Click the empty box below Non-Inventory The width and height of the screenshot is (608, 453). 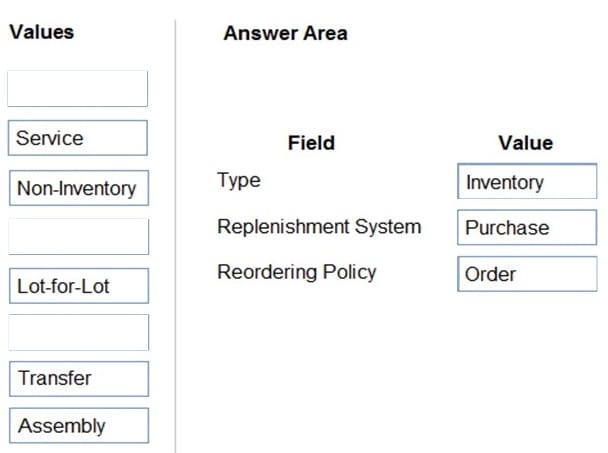point(77,236)
